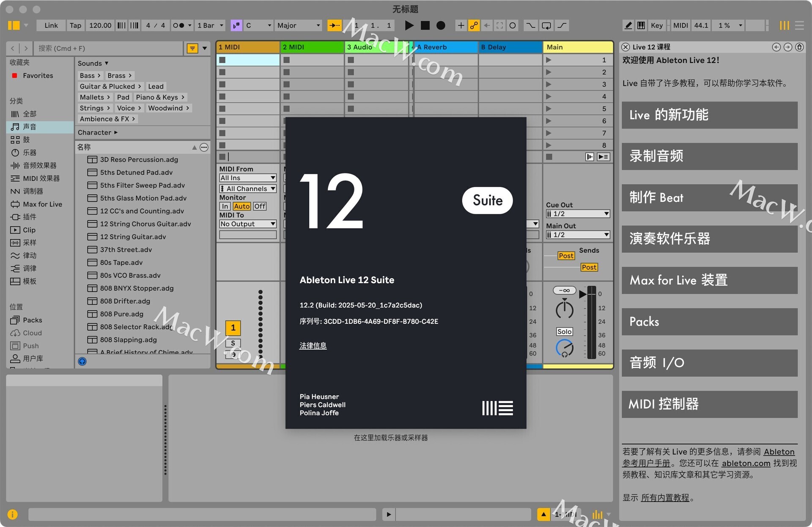
Task: Click the browser search field
Action: point(109,48)
